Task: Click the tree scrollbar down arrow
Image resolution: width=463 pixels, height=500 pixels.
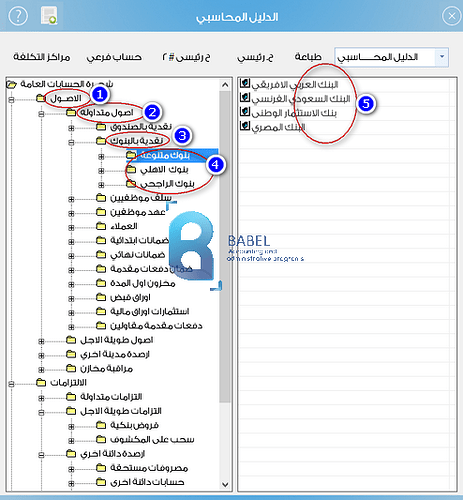Action: click(x=225, y=484)
